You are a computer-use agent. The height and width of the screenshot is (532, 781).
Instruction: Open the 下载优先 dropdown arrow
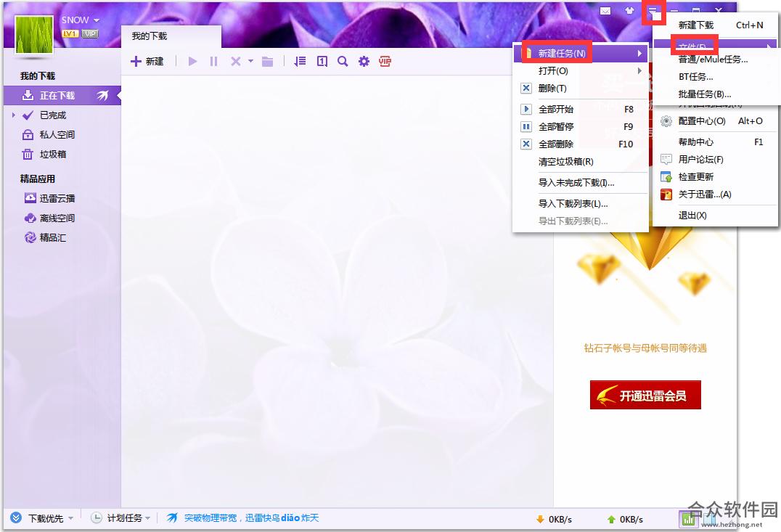pyautogui.click(x=70, y=518)
